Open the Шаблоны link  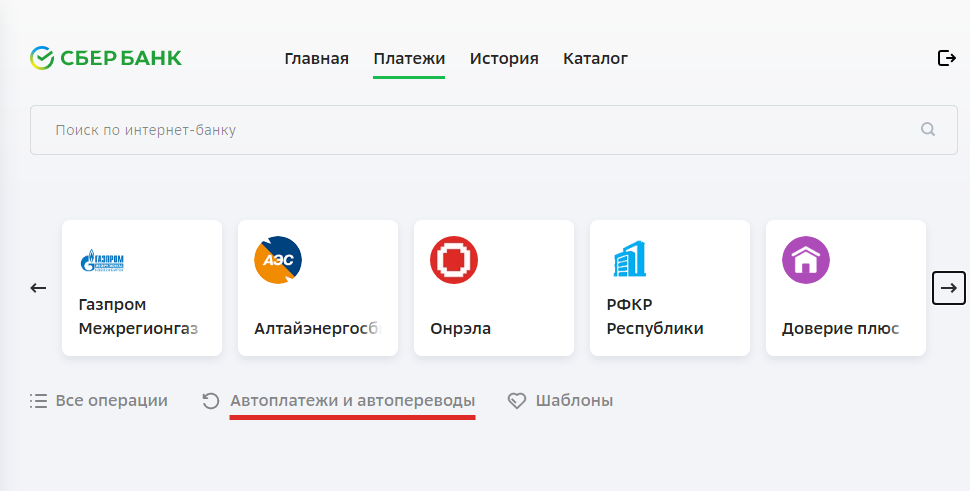point(574,401)
